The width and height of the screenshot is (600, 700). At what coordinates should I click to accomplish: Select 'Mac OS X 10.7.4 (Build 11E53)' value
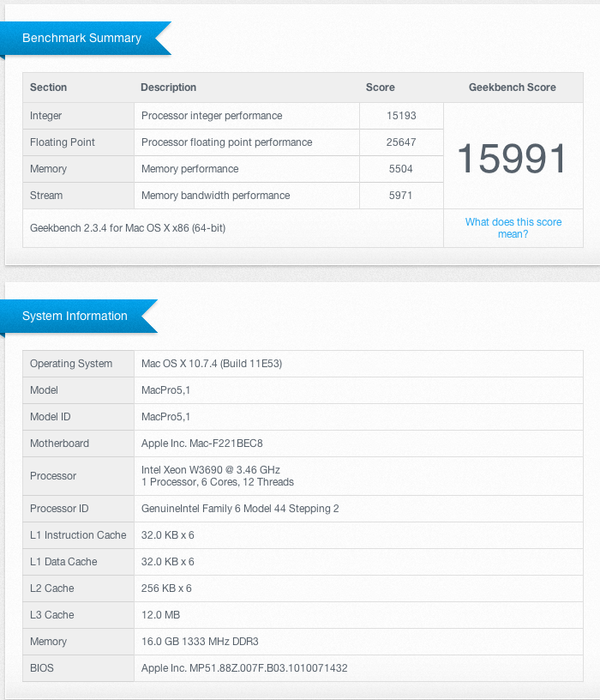click(212, 364)
